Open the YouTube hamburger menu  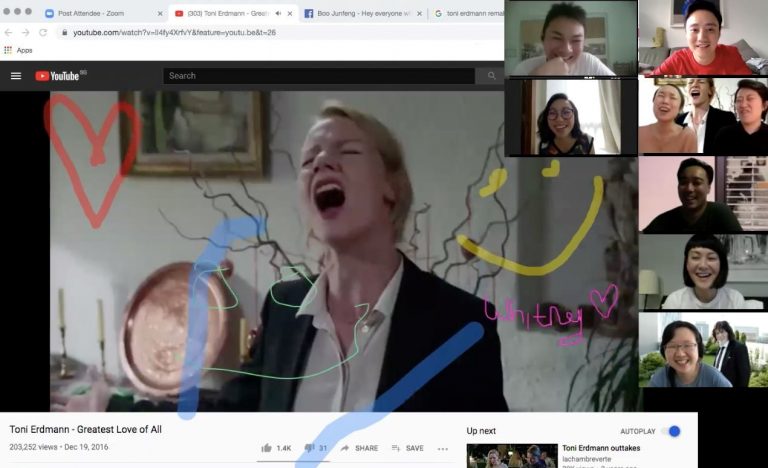(16, 76)
